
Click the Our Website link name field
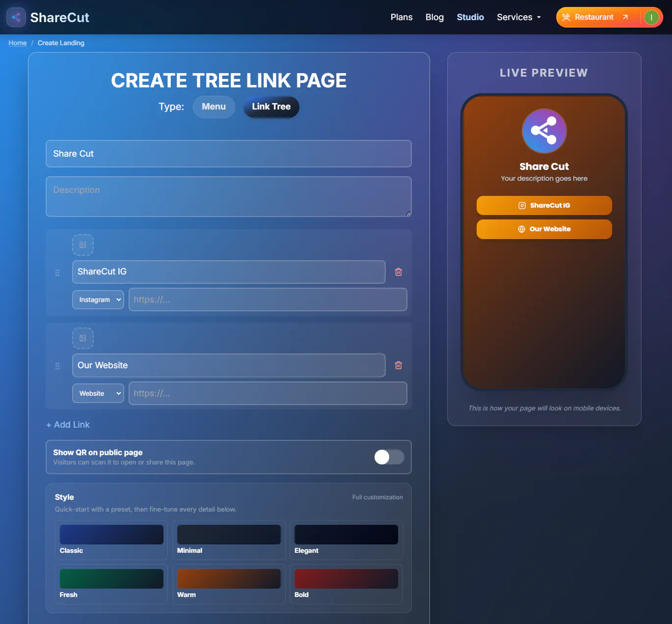(229, 365)
